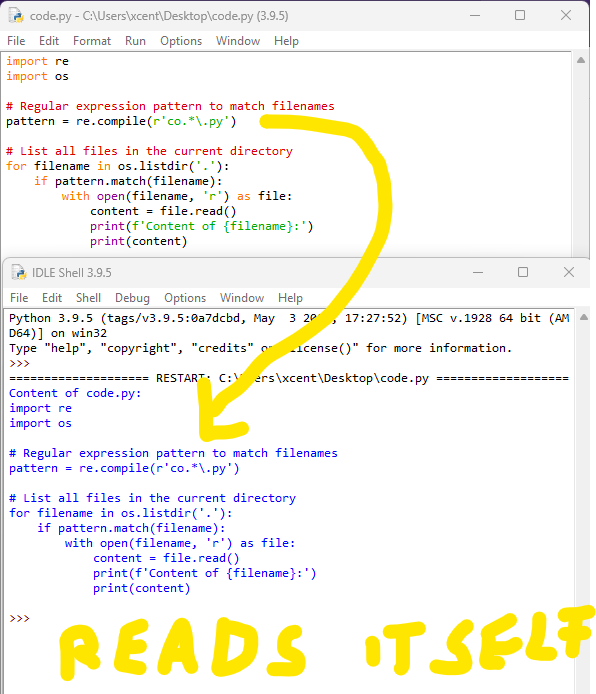
Task: Open IDLE Shell's Options menu
Action: pos(185,298)
